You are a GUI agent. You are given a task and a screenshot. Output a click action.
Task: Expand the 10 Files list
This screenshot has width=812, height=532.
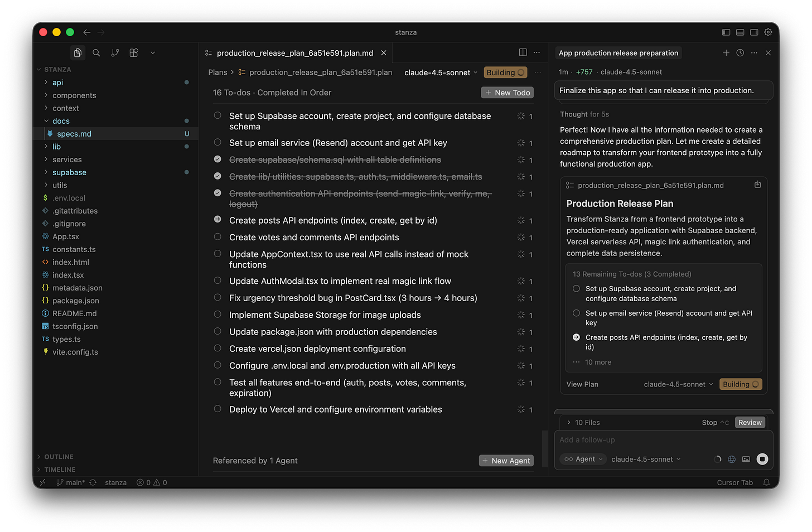pyautogui.click(x=583, y=422)
